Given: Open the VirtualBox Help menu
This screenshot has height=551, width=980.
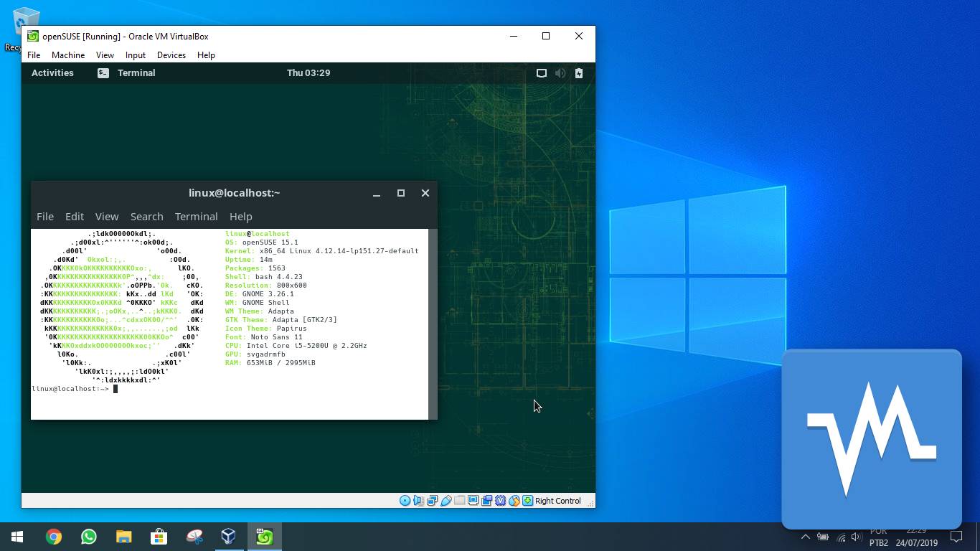Looking at the screenshot, I should [x=206, y=55].
